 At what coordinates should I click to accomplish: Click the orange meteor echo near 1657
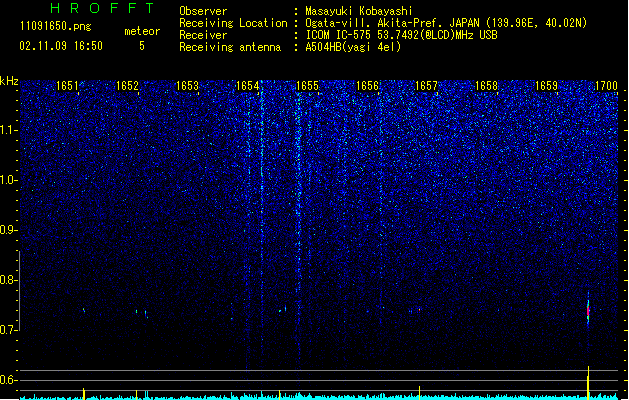[420, 310]
